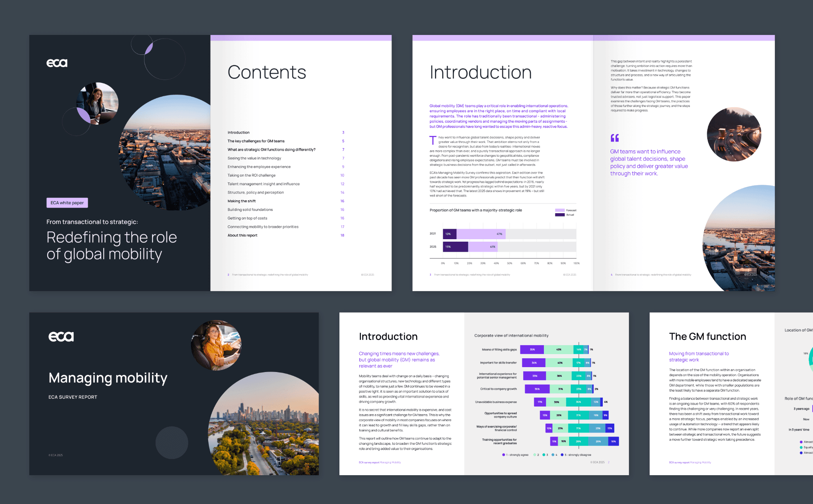The image size is (813, 504).
Task: Select 'Making the shift' contents entry
Action: pos(241,201)
